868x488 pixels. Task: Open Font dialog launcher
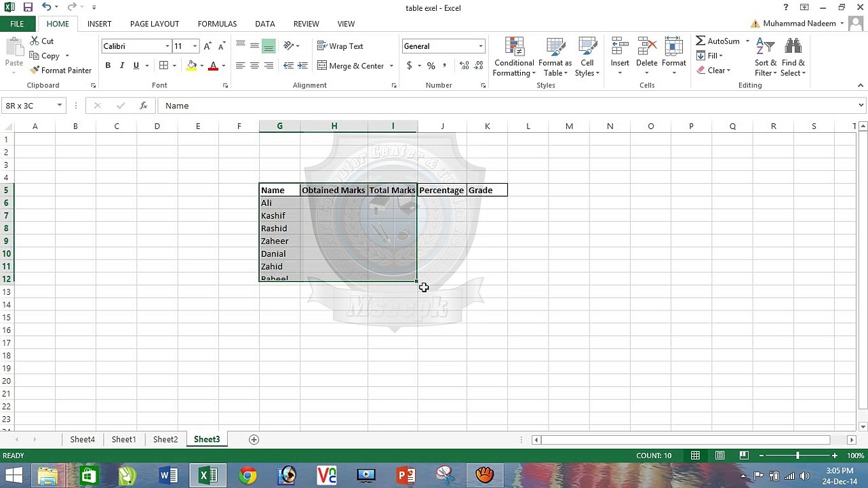(225, 85)
